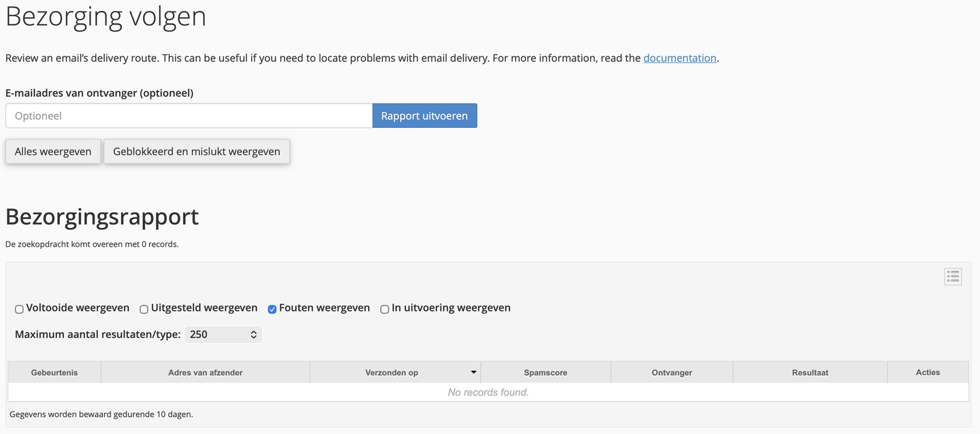This screenshot has width=980, height=434.
Task: Click label 'E-mailadres van ontvanger (optioneel)'
Action: coord(99,93)
